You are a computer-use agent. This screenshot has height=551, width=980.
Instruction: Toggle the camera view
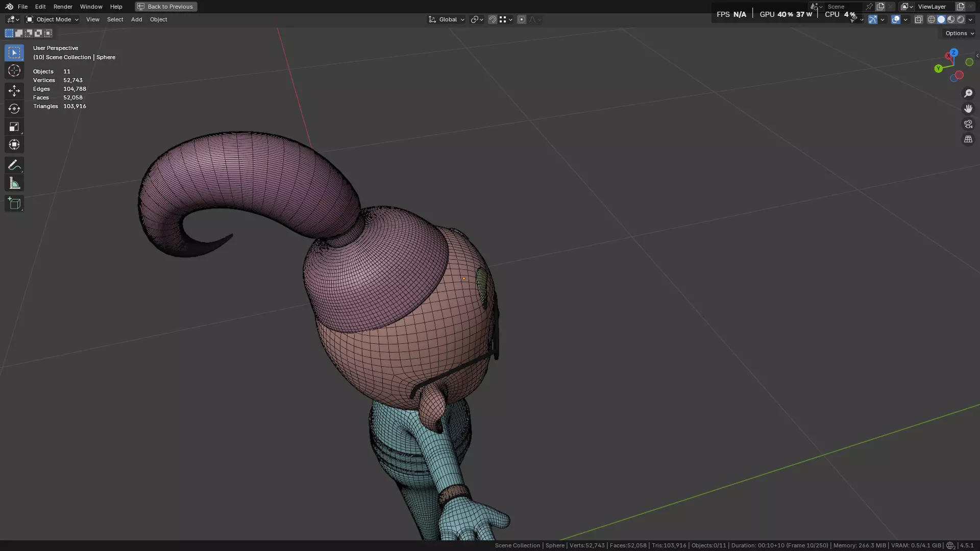pyautogui.click(x=968, y=124)
